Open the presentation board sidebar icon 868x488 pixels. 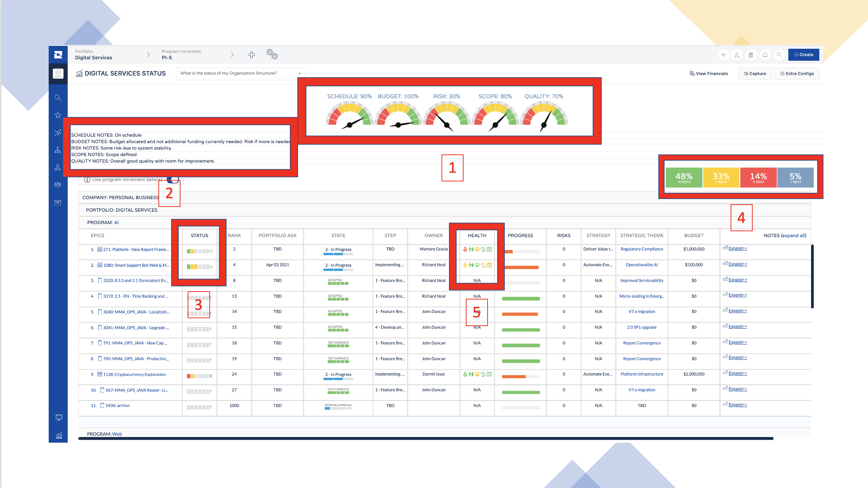(59, 418)
